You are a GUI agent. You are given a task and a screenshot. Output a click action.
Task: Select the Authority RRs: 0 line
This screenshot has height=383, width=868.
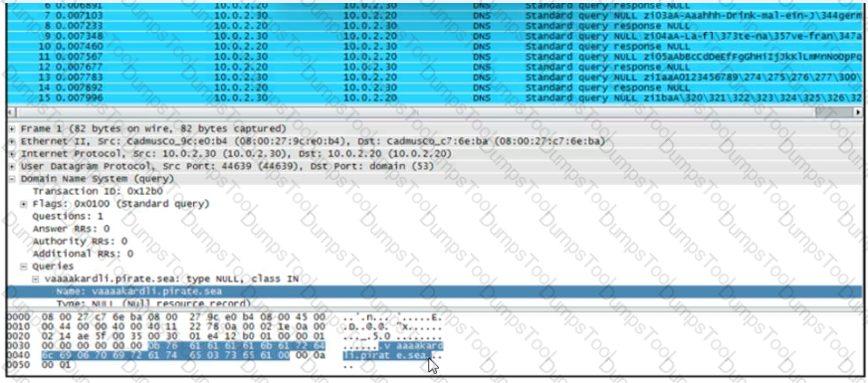click(x=80, y=242)
